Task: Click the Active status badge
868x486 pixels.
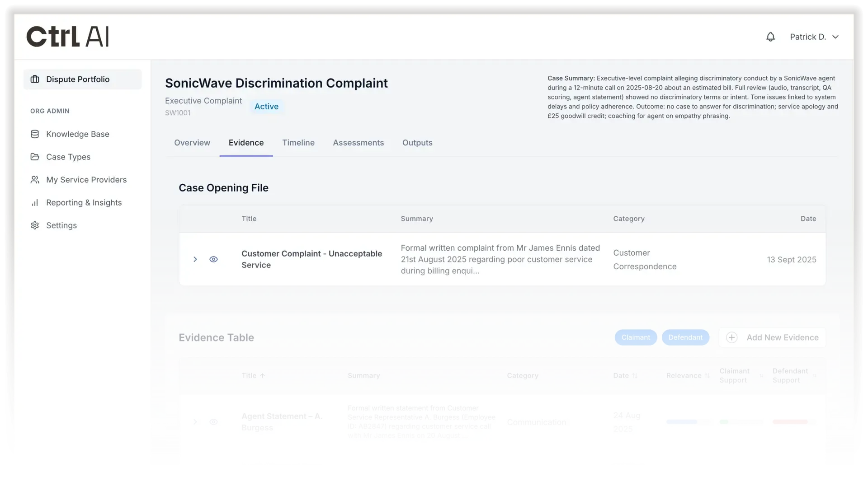Action: tap(266, 107)
